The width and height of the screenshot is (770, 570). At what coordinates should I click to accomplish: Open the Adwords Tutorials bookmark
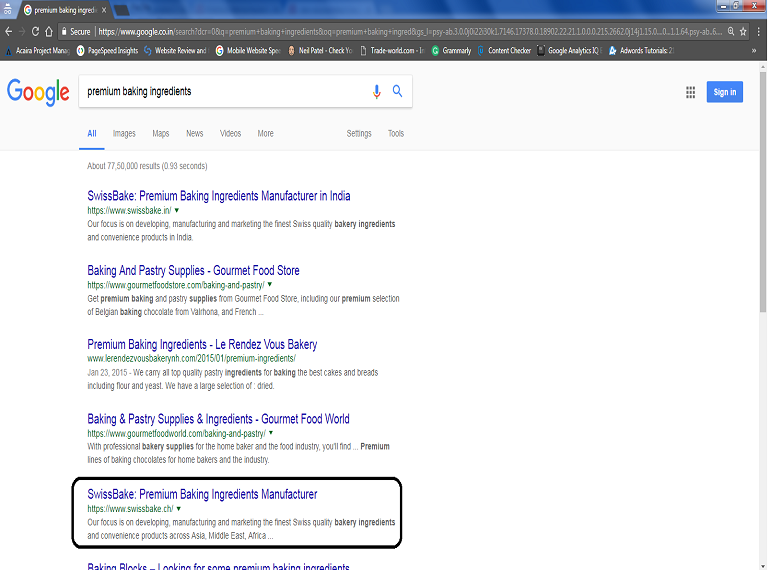641,51
